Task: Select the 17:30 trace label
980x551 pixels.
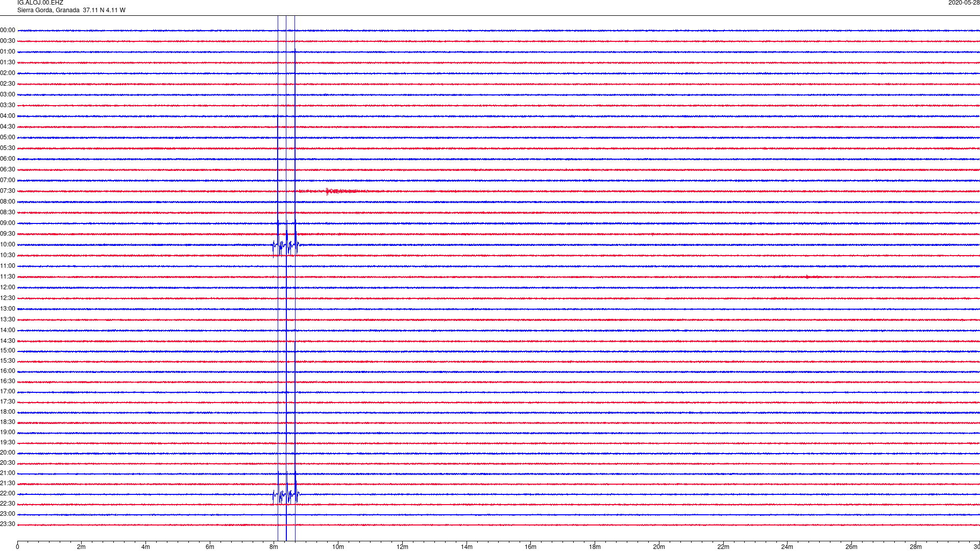Action: (8, 402)
